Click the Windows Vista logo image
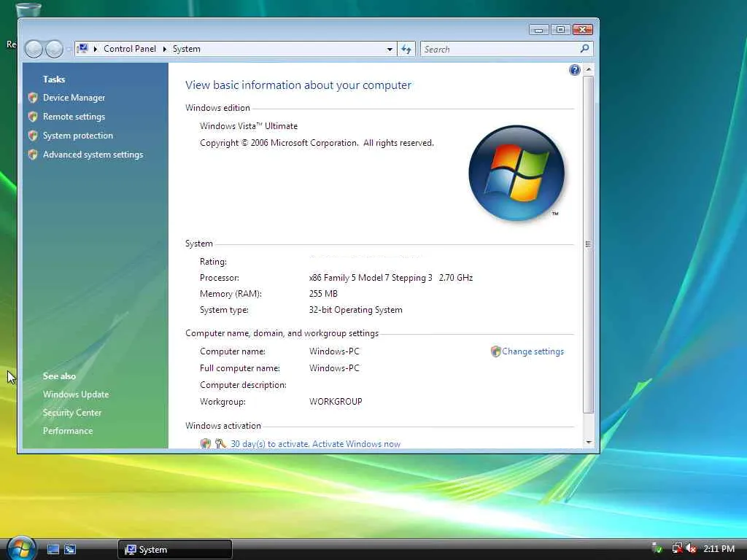This screenshot has height=560, width=747. [516, 173]
